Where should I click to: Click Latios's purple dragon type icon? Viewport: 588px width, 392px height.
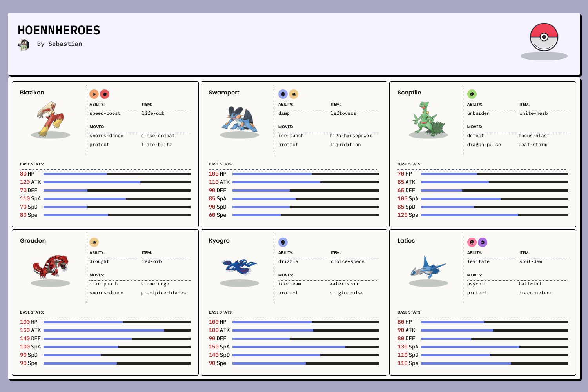(x=483, y=242)
